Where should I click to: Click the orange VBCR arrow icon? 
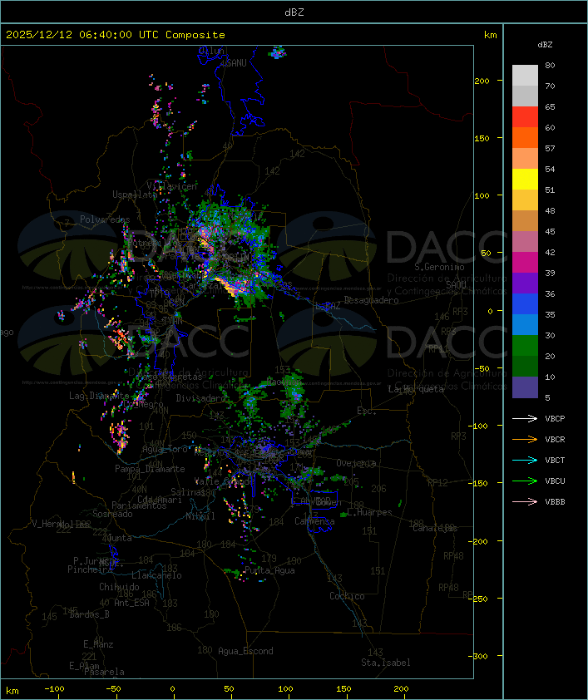525,439
